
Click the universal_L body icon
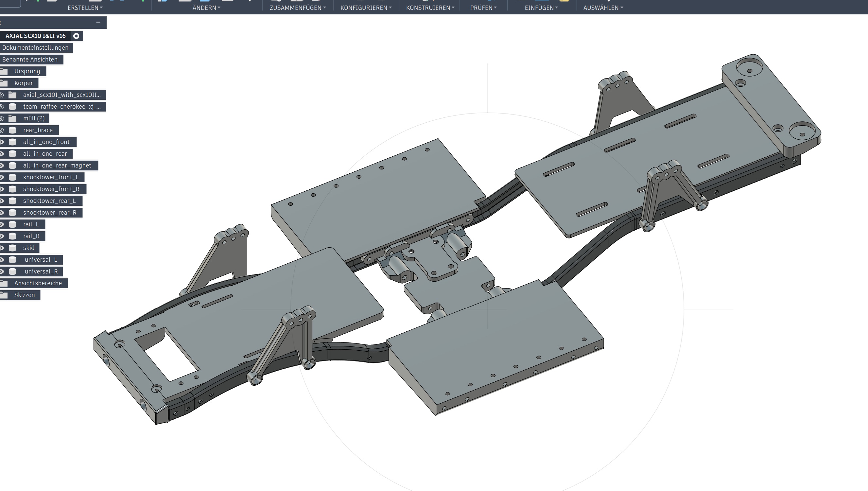pos(12,260)
